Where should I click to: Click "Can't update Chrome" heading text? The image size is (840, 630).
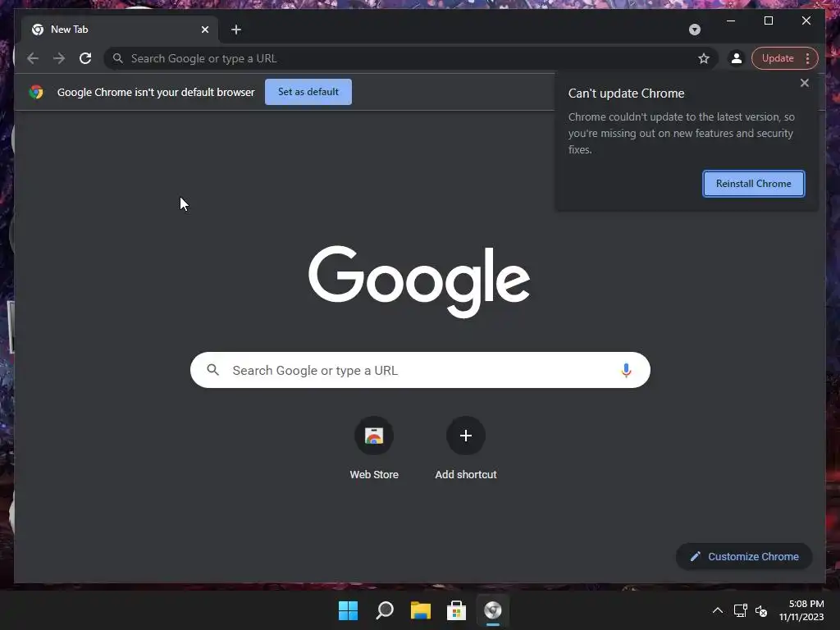click(x=626, y=94)
